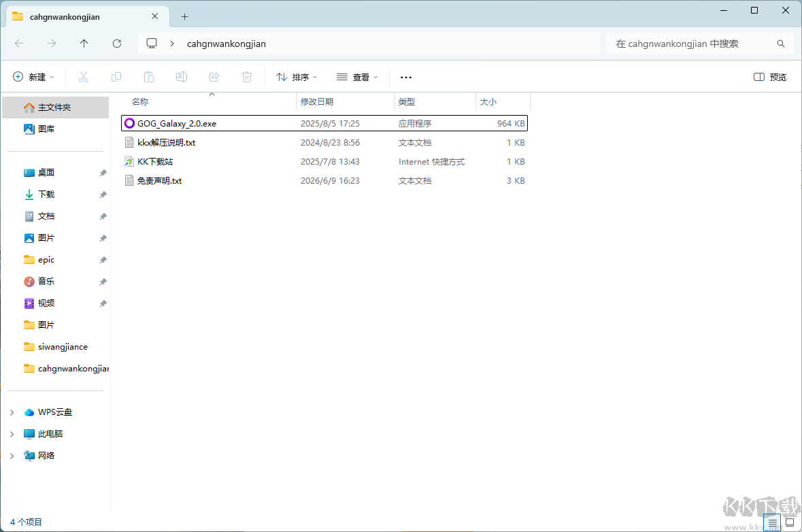Go back with the left arrow
Screen dimensions: 802x532
19,44
